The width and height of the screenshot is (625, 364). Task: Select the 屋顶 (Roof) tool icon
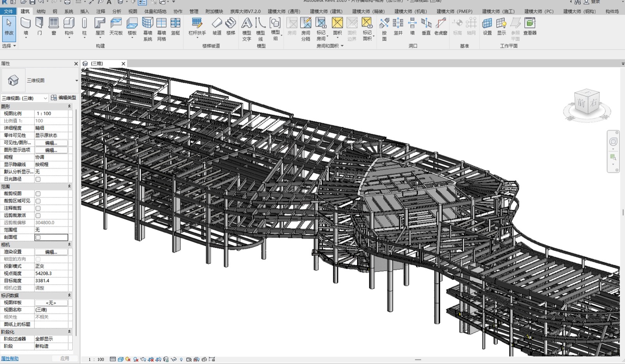(x=100, y=23)
